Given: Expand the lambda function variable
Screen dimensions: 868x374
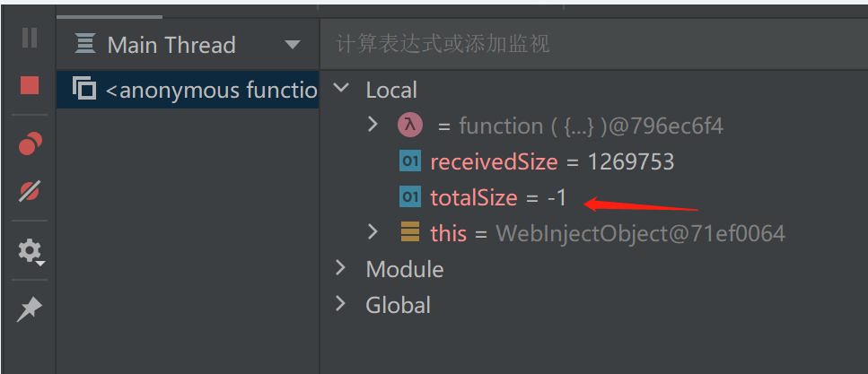Looking at the screenshot, I should coord(373,125).
